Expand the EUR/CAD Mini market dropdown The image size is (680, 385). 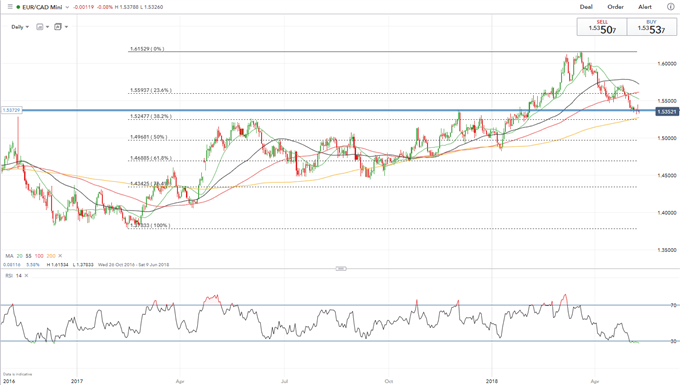pos(66,7)
